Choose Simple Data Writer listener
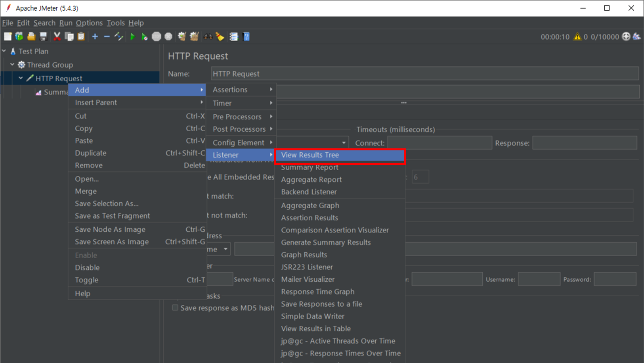The image size is (644, 363). pyautogui.click(x=340, y=316)
